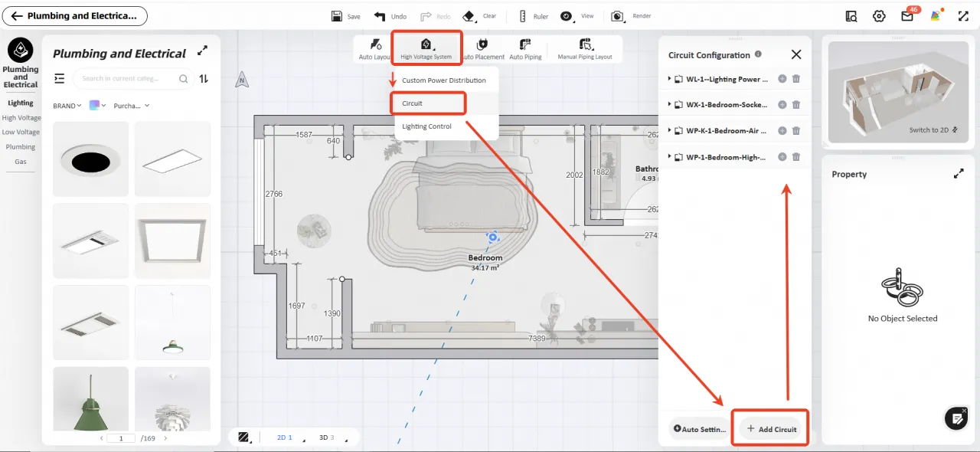980x452 pixels.
Task: Select the Ruler tool
Action: (523, 16)
